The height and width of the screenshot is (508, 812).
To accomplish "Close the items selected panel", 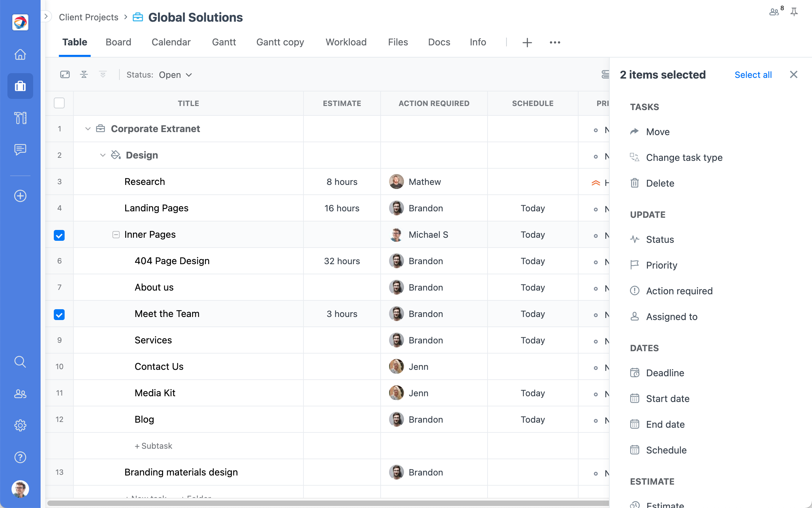I will [x=794, y=75].
